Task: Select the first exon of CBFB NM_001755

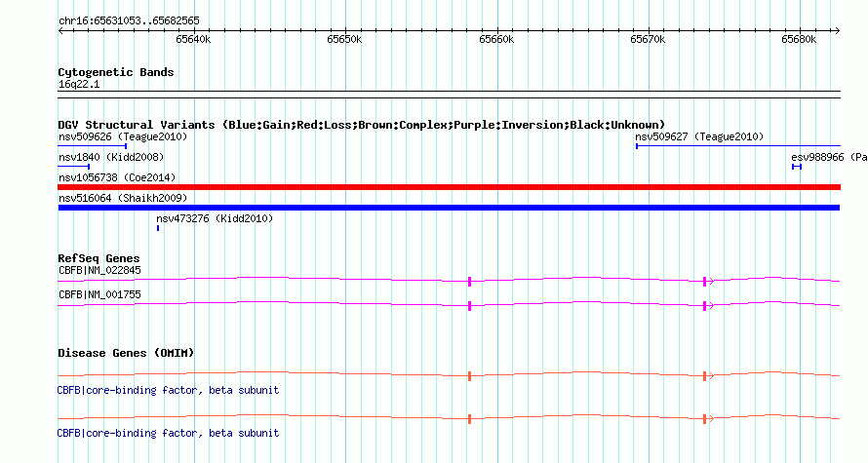Action: click(469, 306)
